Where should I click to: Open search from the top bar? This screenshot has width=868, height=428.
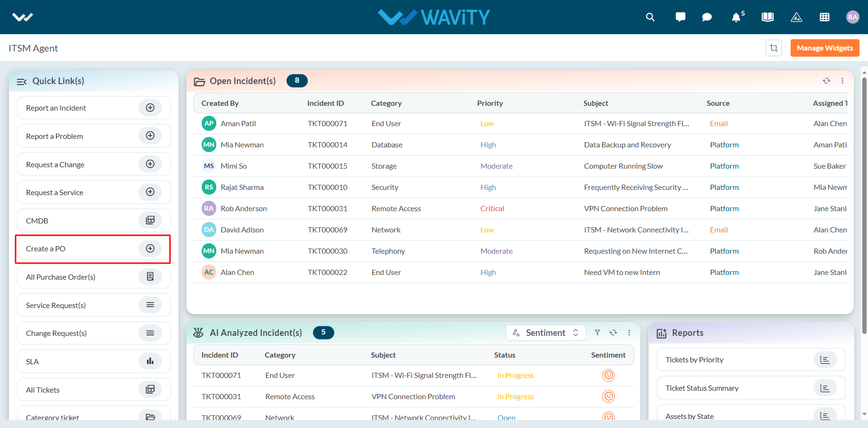(x=650, y=17)
